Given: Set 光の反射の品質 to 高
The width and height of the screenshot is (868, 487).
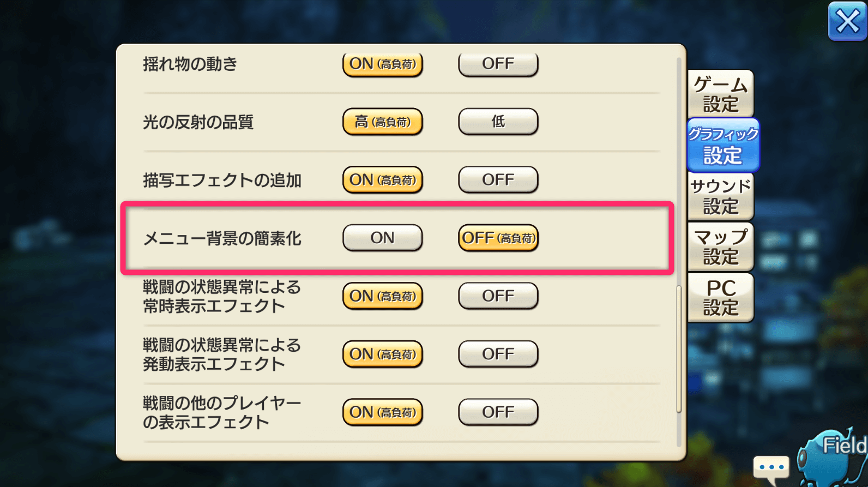Looking at the screenshot, I should pyautogui.click(x=382, y=122).
